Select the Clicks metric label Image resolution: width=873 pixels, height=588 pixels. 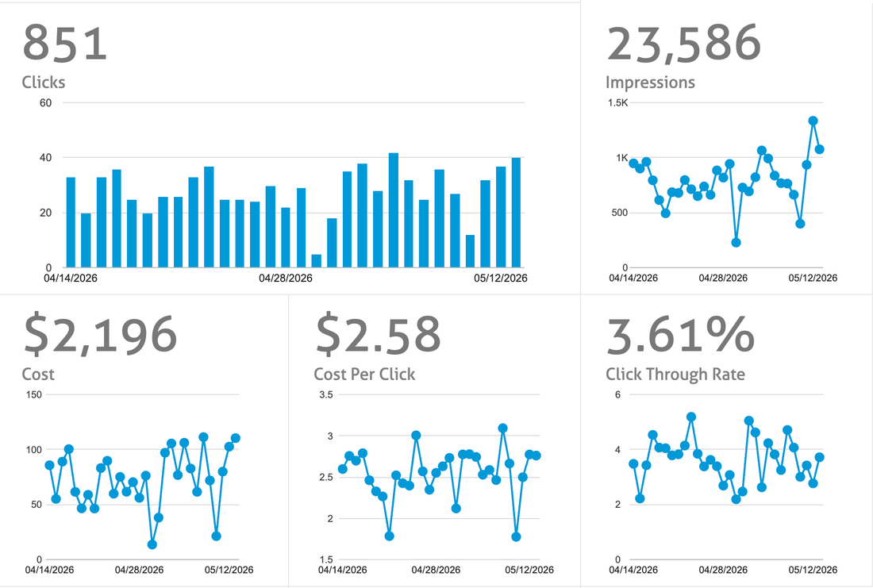(44, 83)
